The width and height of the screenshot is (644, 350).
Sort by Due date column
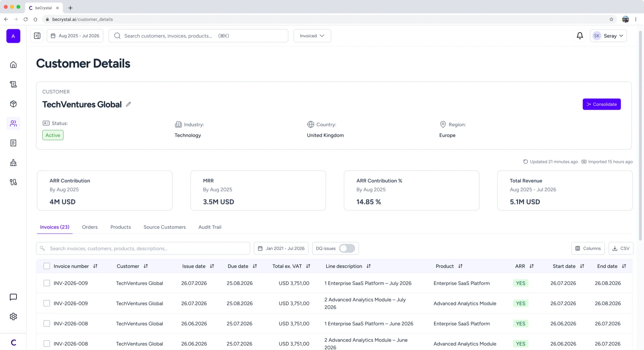255,266
